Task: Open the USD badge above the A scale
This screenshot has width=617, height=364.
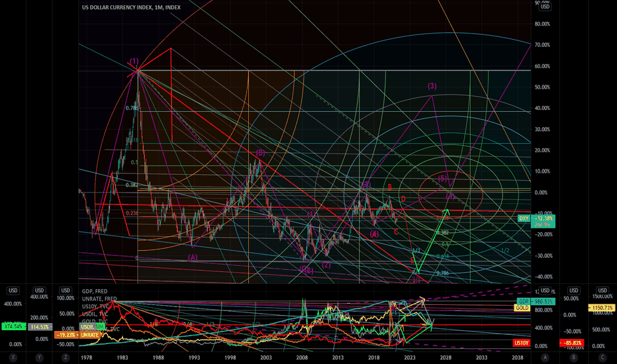Action: pyautogui.click(x=545, y=291)
